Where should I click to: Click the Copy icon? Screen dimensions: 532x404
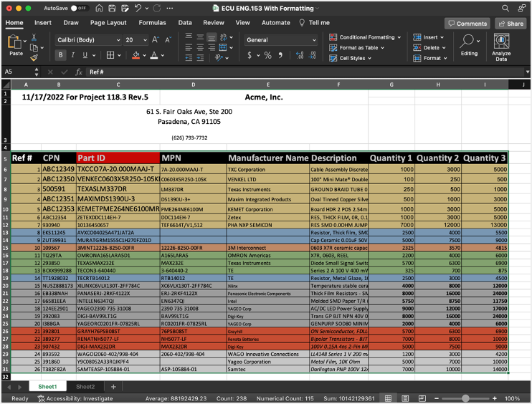coord(34,48)
